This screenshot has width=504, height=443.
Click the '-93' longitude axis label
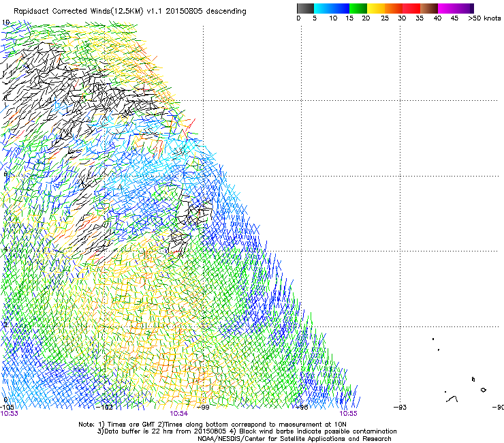click(x=400, y=408)
